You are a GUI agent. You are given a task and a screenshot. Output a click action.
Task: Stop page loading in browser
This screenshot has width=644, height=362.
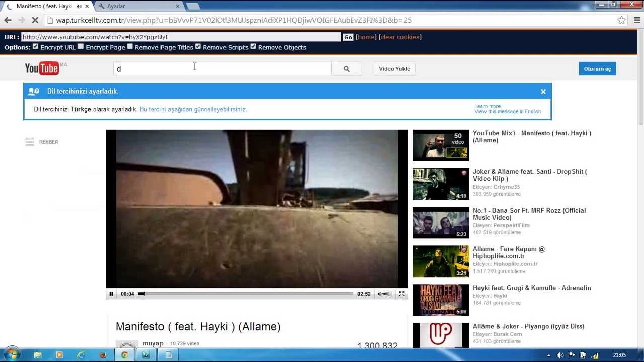tap(35, 20)
